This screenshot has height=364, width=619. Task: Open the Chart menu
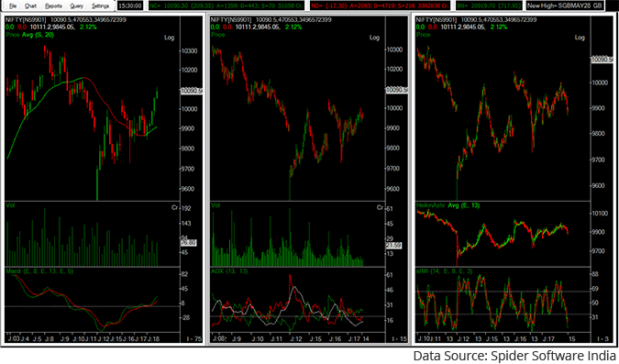tap(30, 6)
